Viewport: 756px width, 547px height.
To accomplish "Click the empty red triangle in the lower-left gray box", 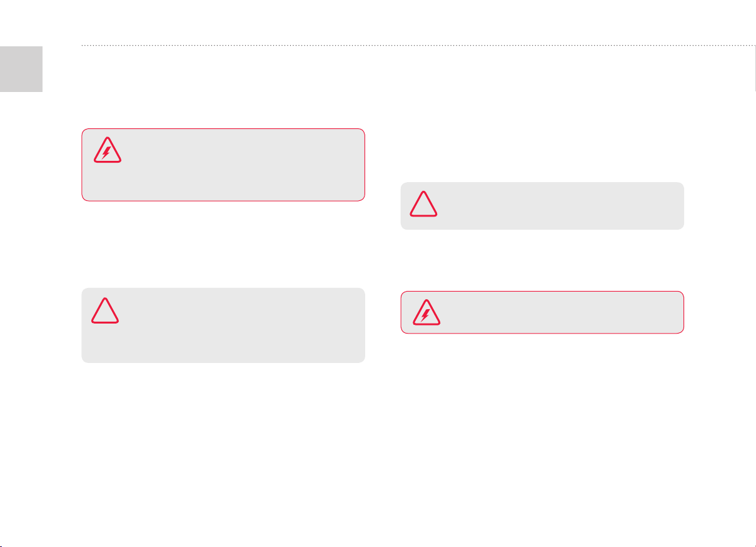I will [x=105, y=310].
